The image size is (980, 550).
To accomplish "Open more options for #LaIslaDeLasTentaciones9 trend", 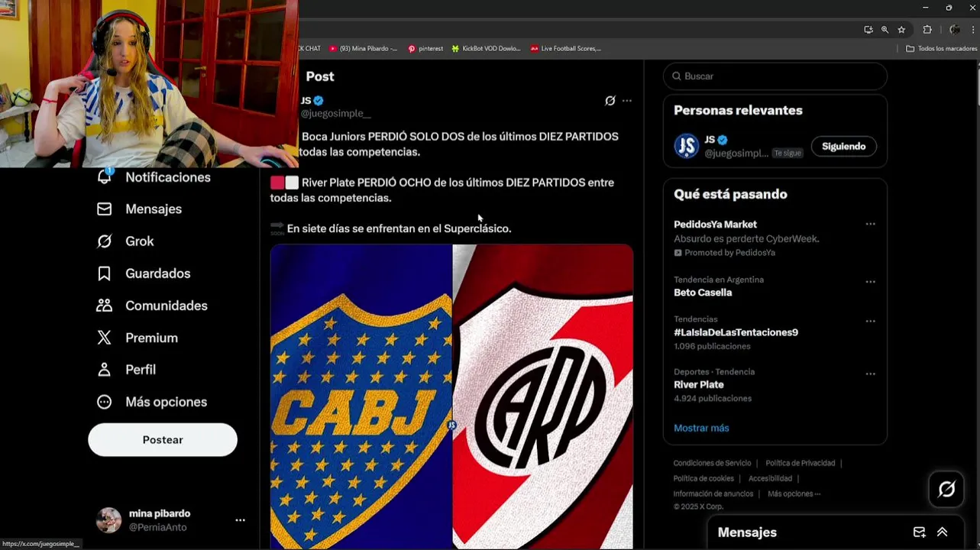I will tap(870, 322).
